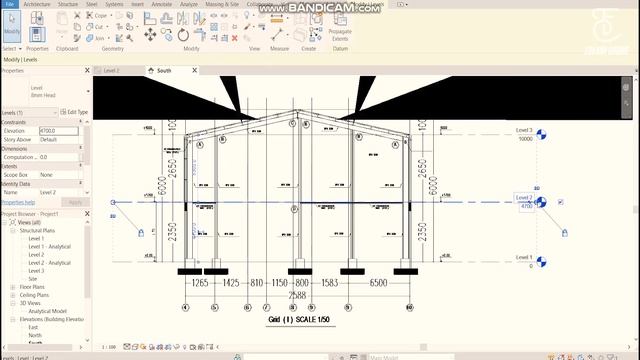Open Type Properties icon in ribbon

[x=37, y=18]
